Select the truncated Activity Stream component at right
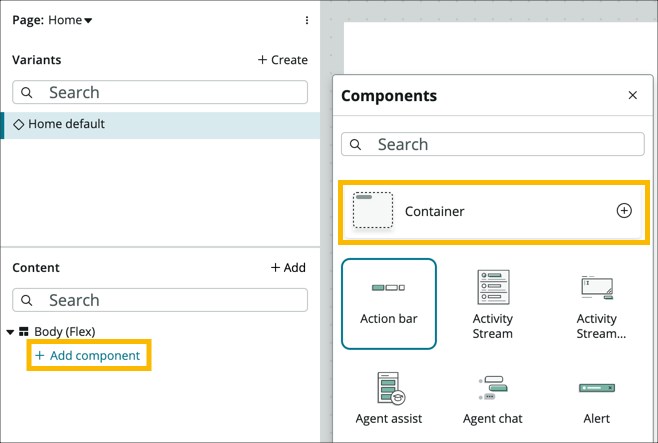Viewport: 658px width, 443px height. click(x=596, y=303)
